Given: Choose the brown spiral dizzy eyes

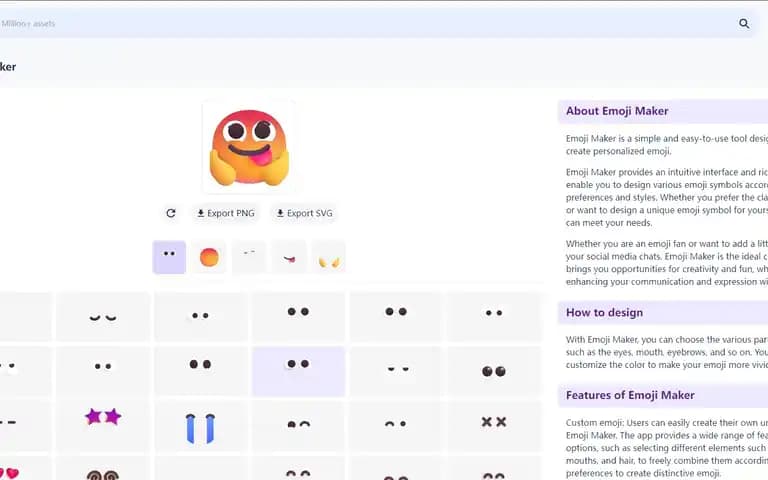Looking at the screenshot, I should tap(103, 469).
